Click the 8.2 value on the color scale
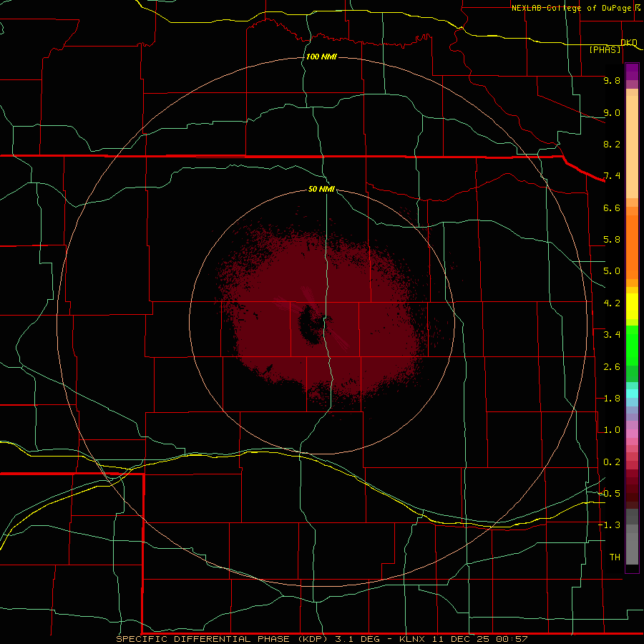Screen dimensions: 644x644 coord(612,144)
